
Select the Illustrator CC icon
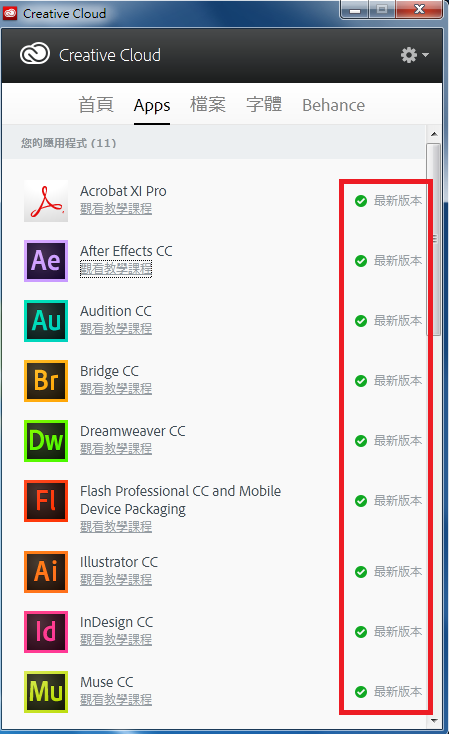(x=46, y=572)
